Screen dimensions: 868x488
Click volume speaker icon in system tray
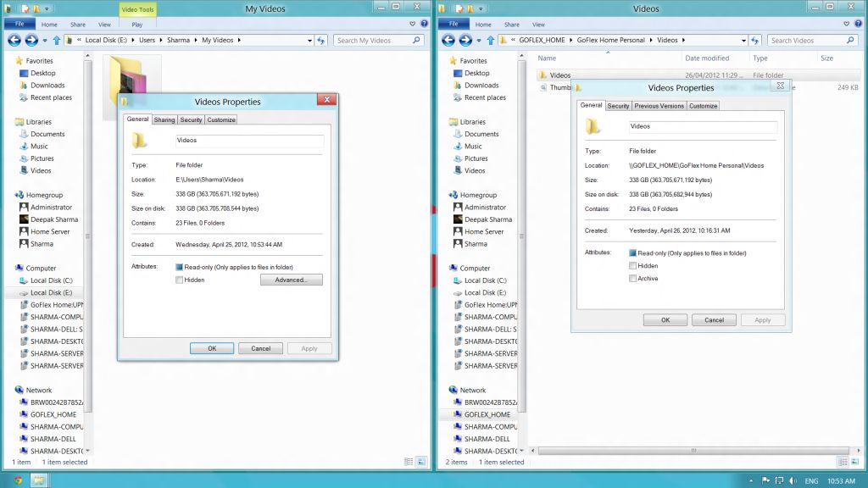click(791, 480)
